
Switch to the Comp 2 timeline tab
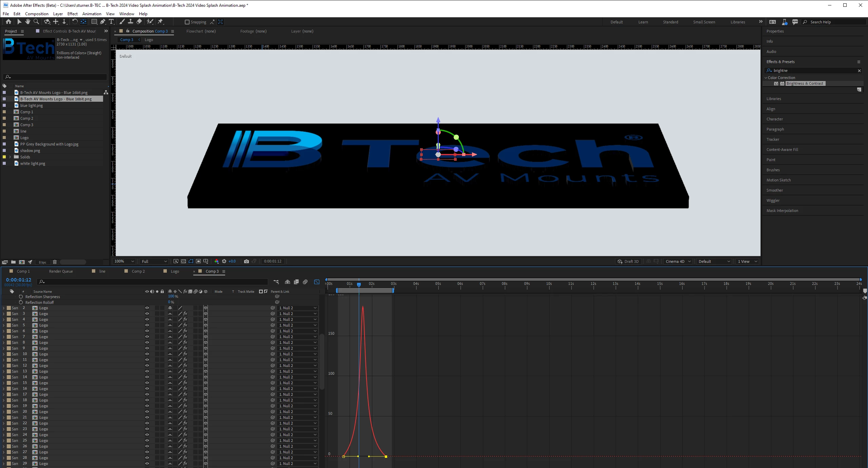coord(138,271)
